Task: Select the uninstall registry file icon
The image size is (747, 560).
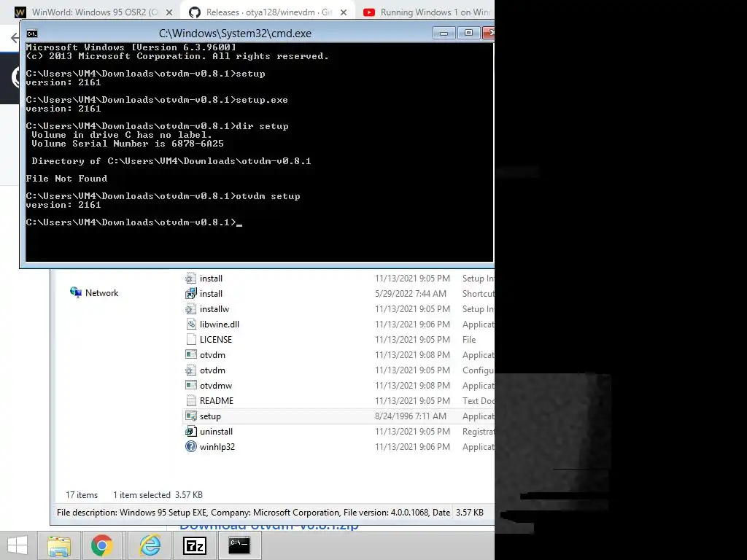Action: coord(190,432)
